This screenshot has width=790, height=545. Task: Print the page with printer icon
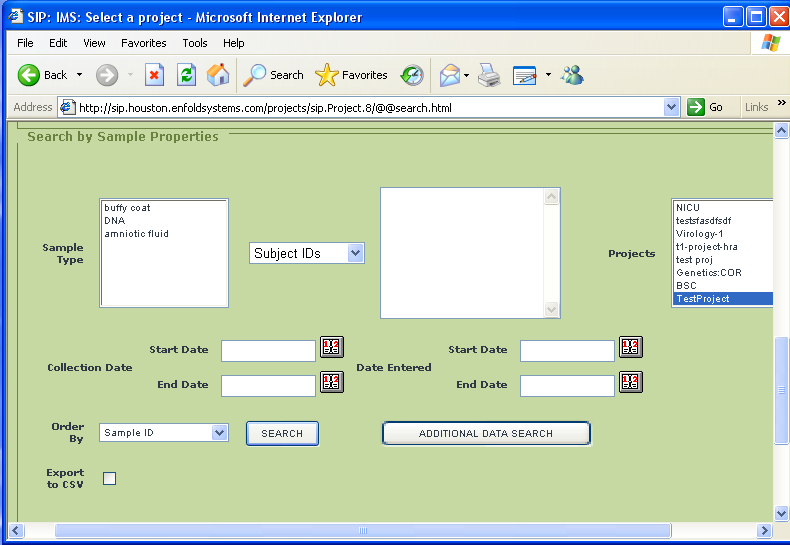point(489,75)
